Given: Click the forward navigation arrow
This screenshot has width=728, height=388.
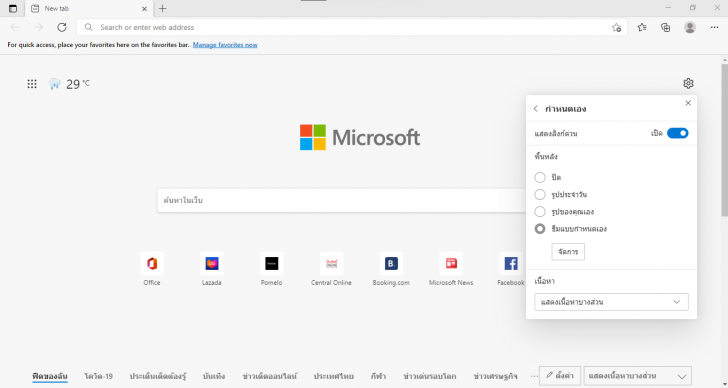Looking at the screenshot, I should [39, 27].
